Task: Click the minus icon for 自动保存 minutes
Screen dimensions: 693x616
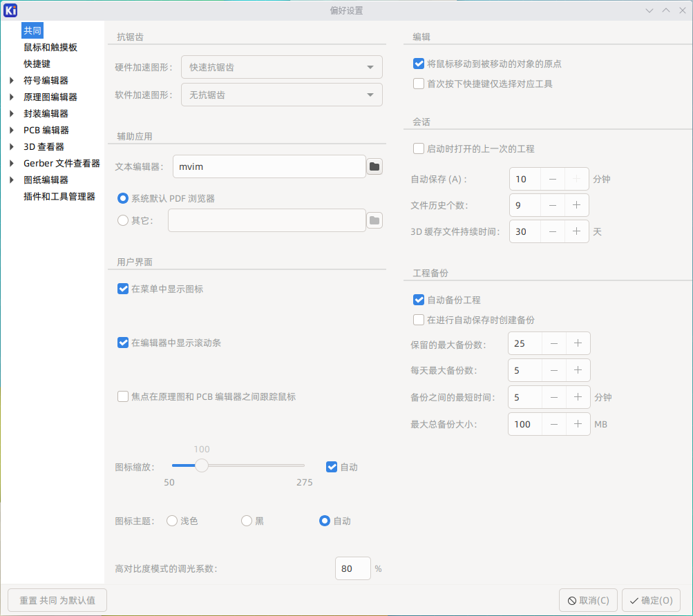Action: (x=552, y=179)
